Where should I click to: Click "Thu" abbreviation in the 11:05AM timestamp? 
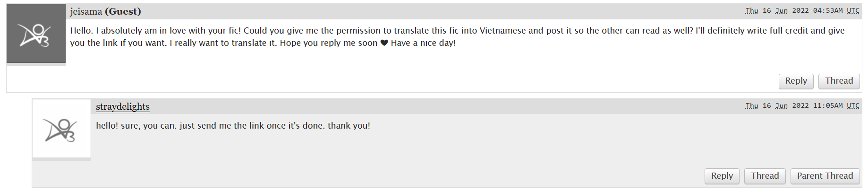[751, 106]
